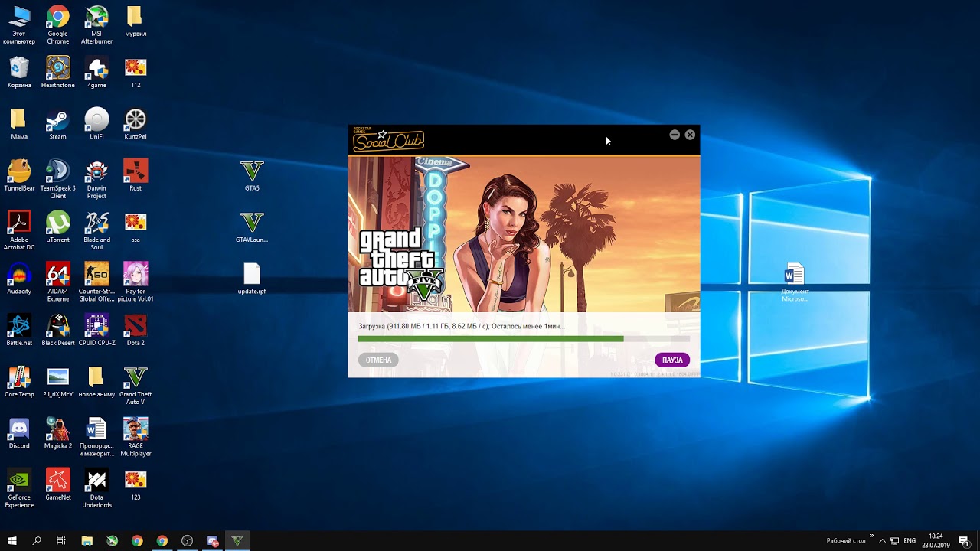Select the Battle.net desktop shortcut
980x551 pixels.
point(19,330)
